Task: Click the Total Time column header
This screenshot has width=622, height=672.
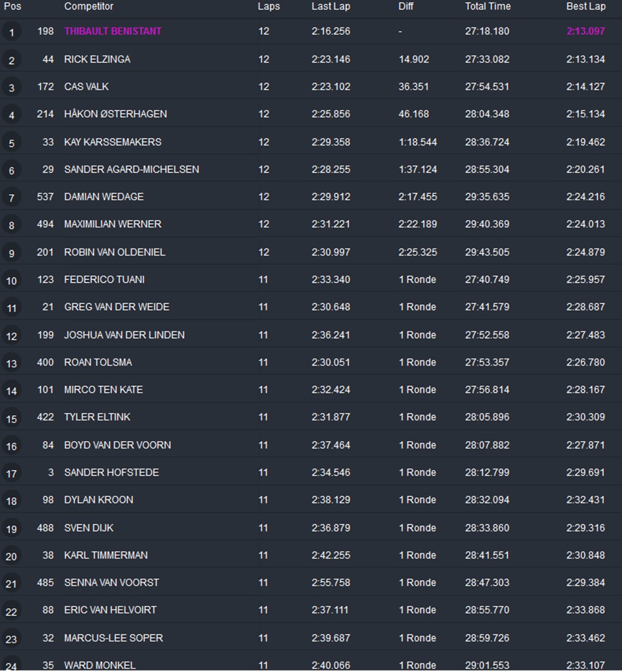Action: point(488,6)
